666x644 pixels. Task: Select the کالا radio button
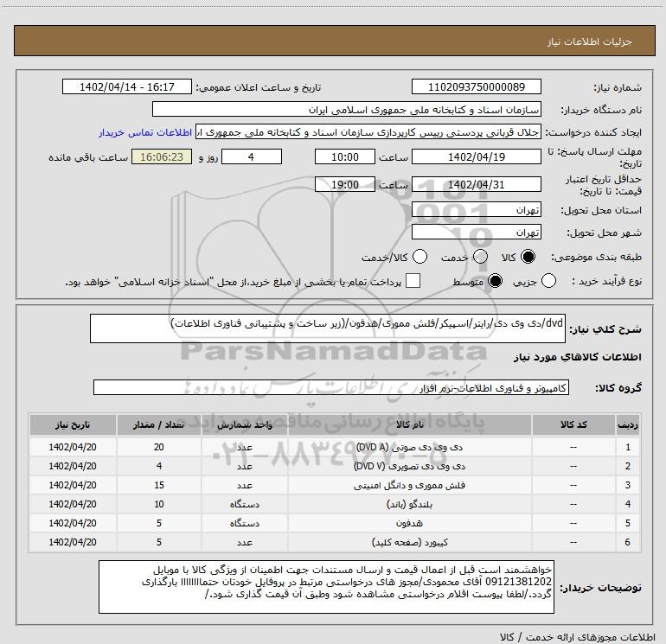528,257
